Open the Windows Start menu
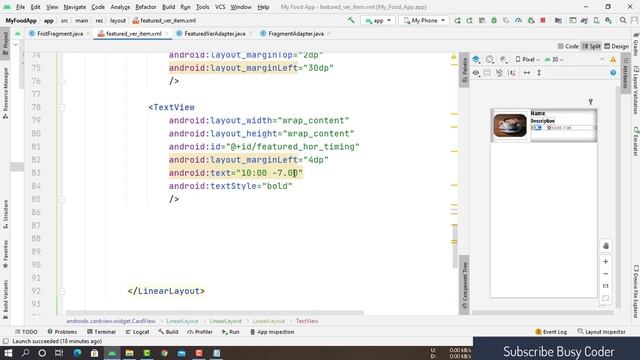 (x=8, y=353)
